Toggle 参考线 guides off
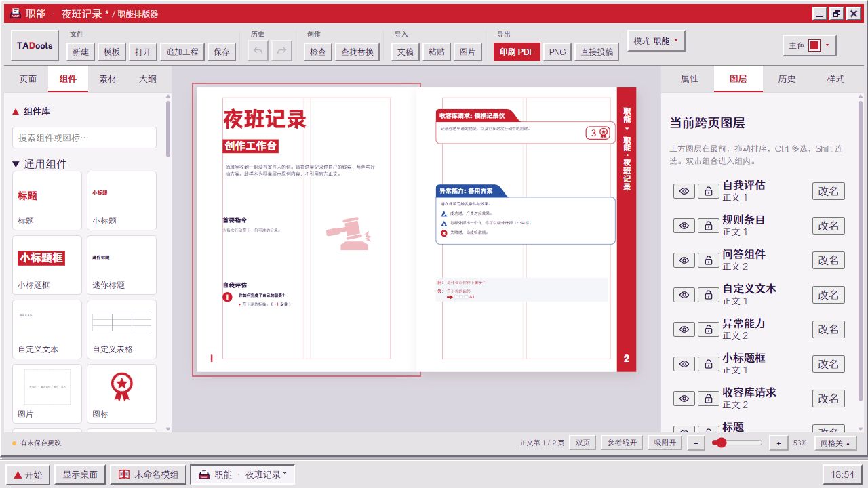 [x=622, y=443]
